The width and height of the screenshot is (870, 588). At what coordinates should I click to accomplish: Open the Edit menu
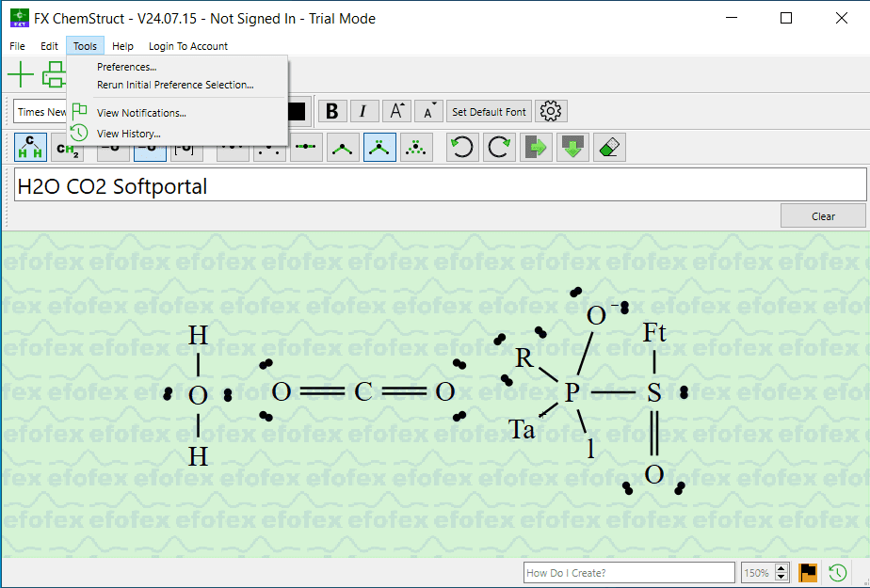point(49,46)
